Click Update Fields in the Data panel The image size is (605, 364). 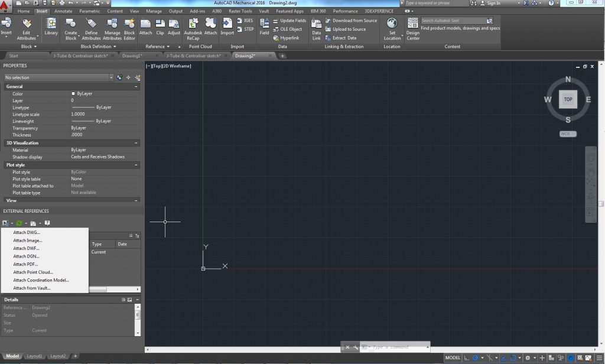click(x=291, y=20)
